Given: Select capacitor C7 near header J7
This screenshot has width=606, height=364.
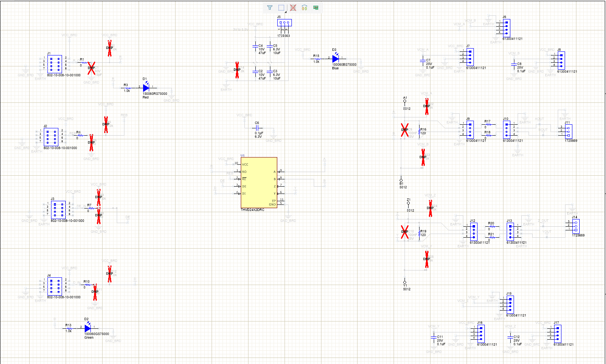Looking at the screenshot, I should (x=423, y=61).
